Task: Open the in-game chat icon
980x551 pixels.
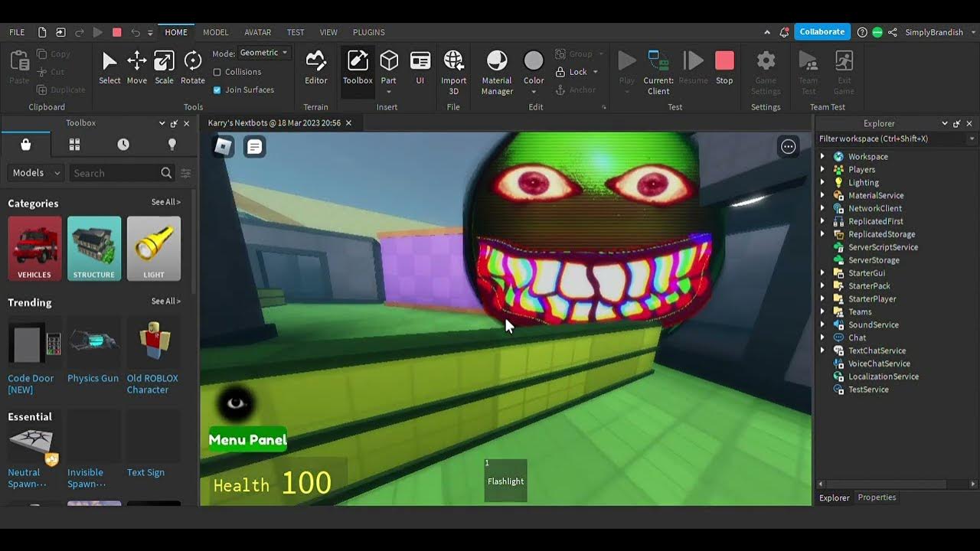Action: point(255,146)
